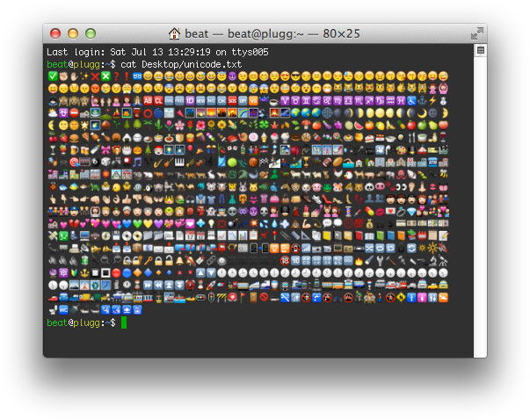Click the green battery emoji

(84, 260)
